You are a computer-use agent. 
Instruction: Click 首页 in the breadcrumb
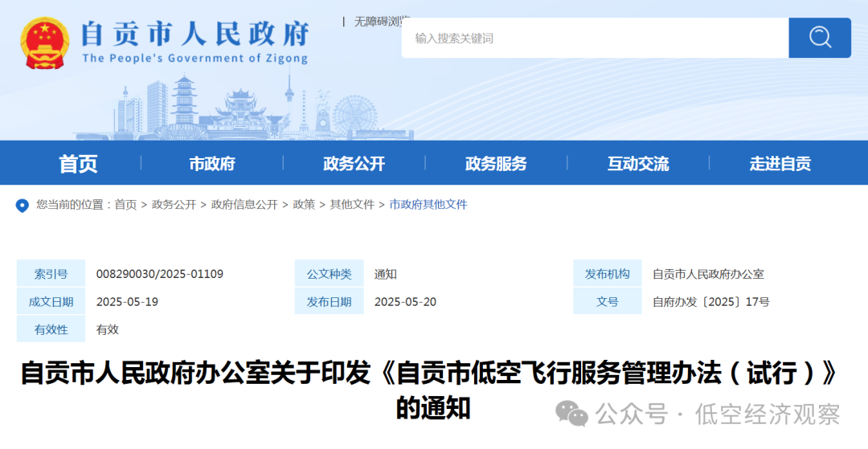(x=125, y=205)
